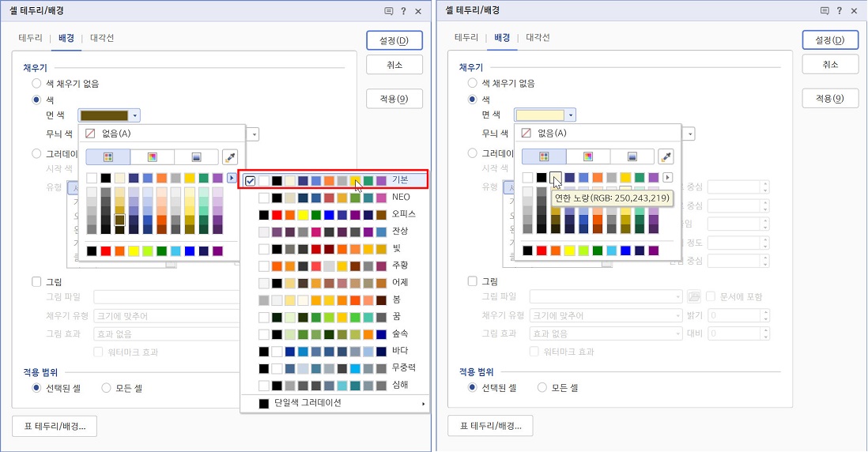Choose the 잔상 color theme
This screenshot has width=868, height=452.
tap(335, 232)
